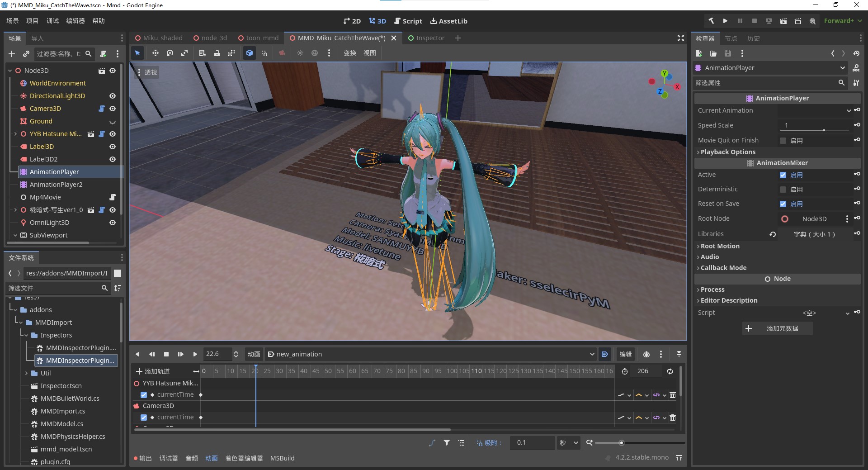Toggle animation onion skinning icon

click(x=646, y=354)
